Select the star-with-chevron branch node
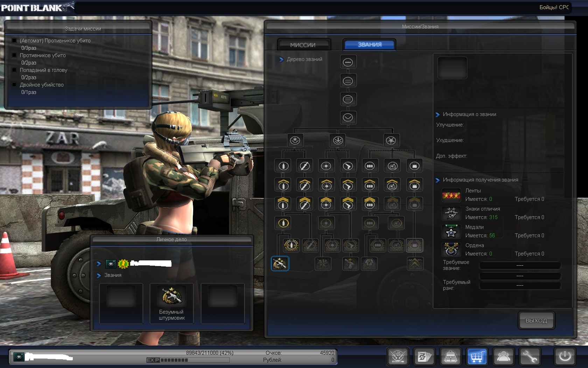Image resolution: width=588 pixels, height=368 pixels. (295, 141)
